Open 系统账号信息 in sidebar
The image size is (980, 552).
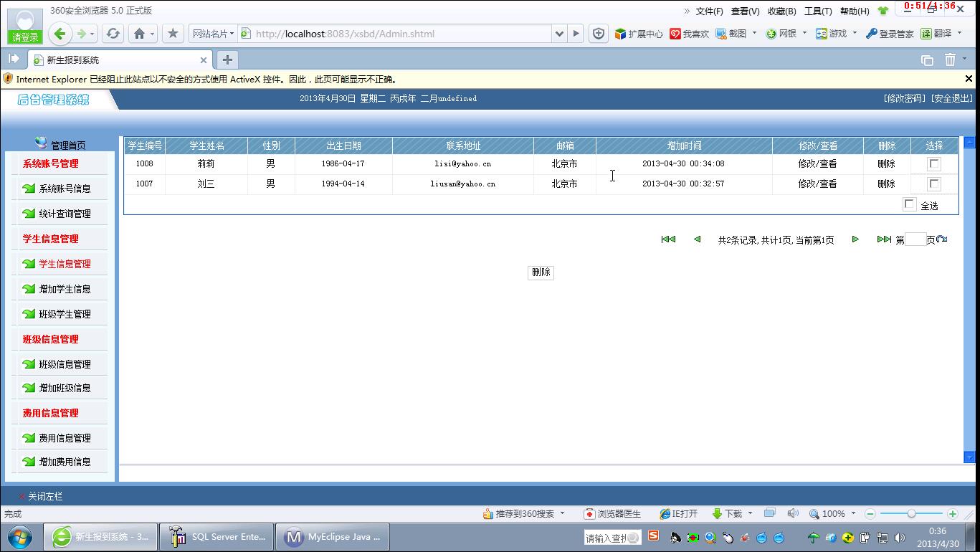coord(65,189)
